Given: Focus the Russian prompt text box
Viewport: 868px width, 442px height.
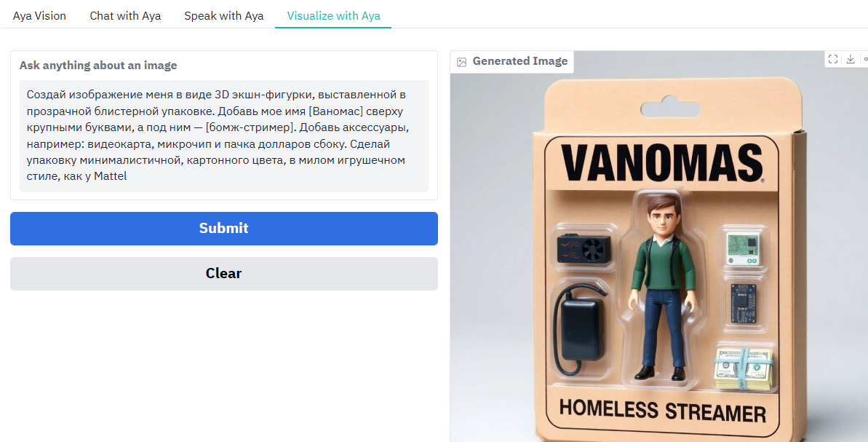Looking at the screenshot, I should click(x=223, y=135).
